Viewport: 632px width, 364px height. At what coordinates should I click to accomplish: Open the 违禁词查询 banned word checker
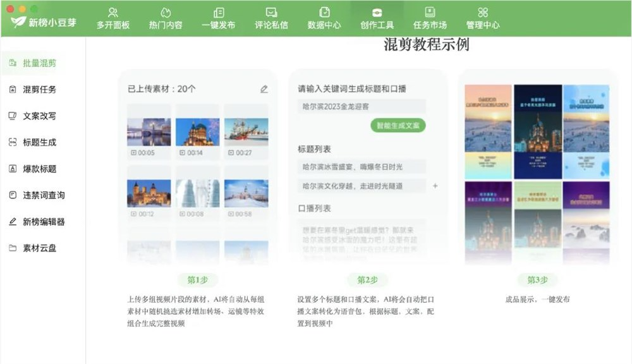[x=44, y=195]
